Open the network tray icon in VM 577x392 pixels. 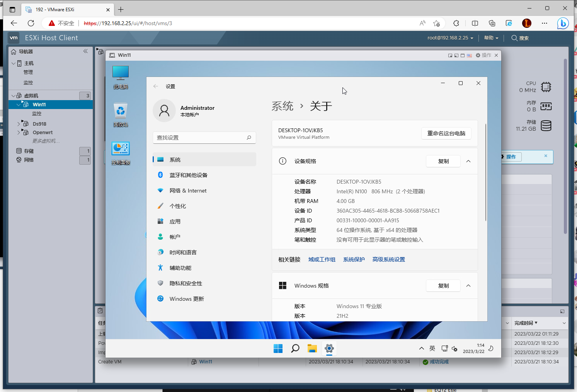click(444, 349)
